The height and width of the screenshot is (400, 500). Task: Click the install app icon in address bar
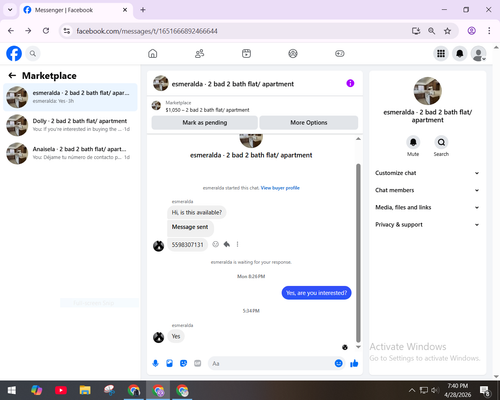pyautogui.click(x=416, y=31)
